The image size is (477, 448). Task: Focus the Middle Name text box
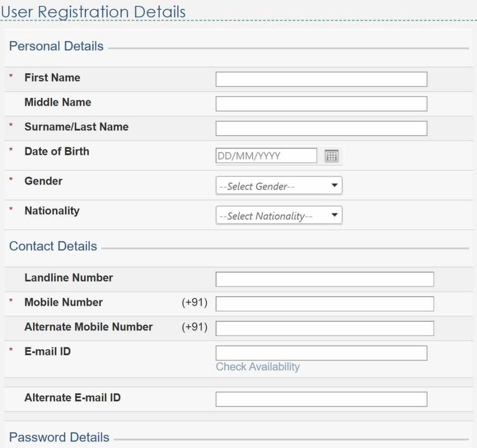(x=321, y=104)
